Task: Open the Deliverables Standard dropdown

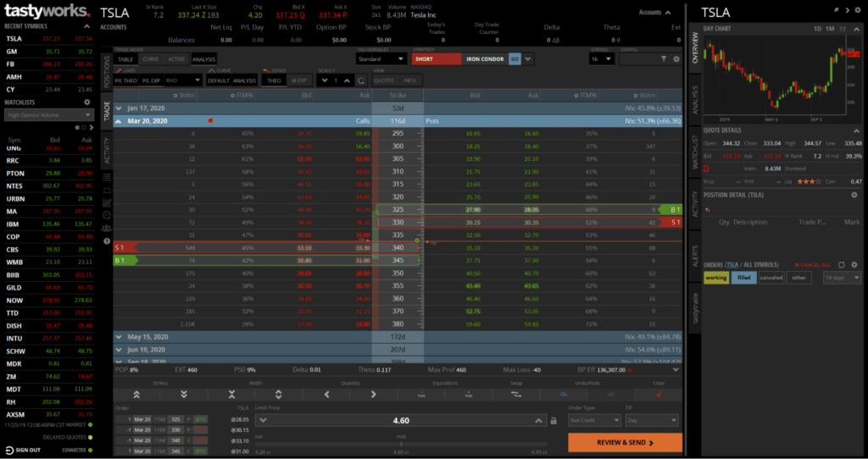Action: click(380, 59)
